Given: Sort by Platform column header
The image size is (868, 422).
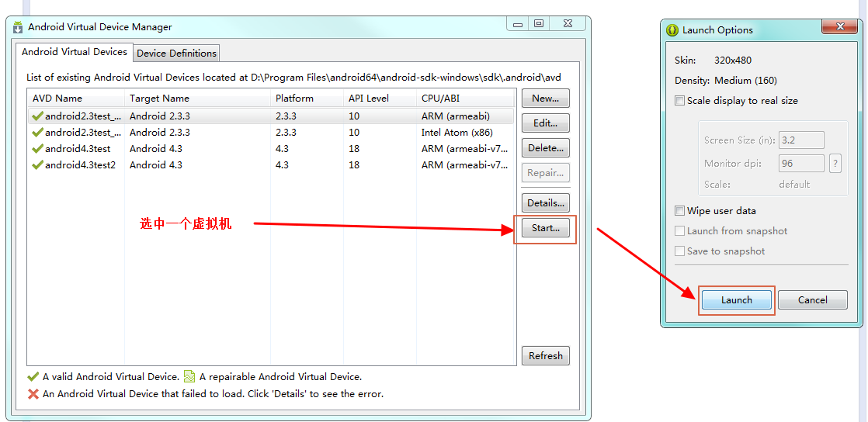Looking at the screenshot, I should 307,99.
